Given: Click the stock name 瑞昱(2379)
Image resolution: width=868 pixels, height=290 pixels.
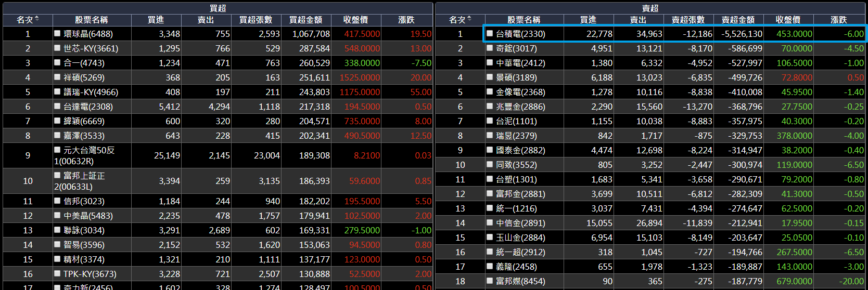Looking at the screenshot, I should [x=516, y=136].
